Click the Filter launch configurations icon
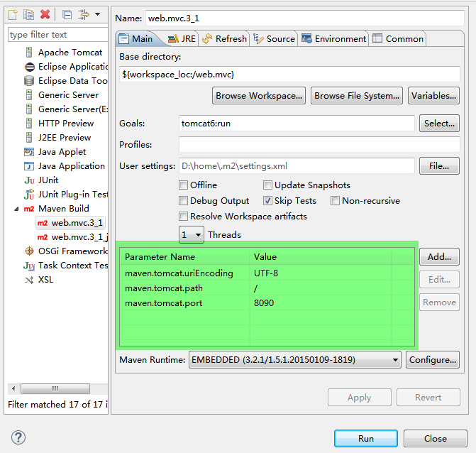This screenshot has height=453, width=476. click(x=83, y=14)
